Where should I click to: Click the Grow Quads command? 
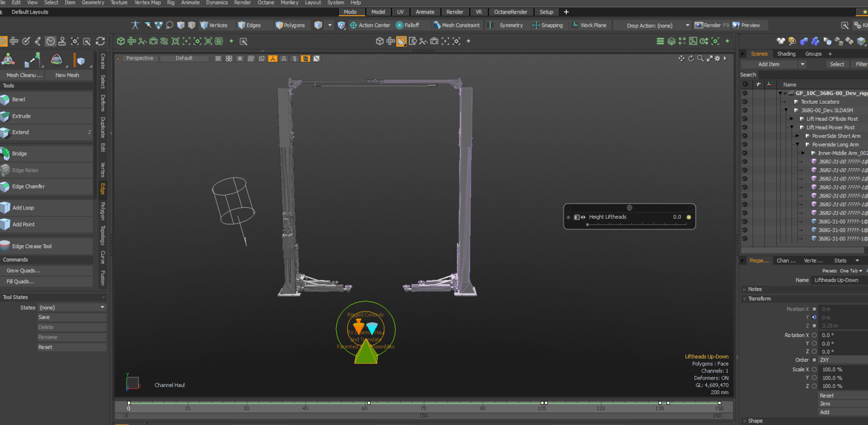pos(46,271)
